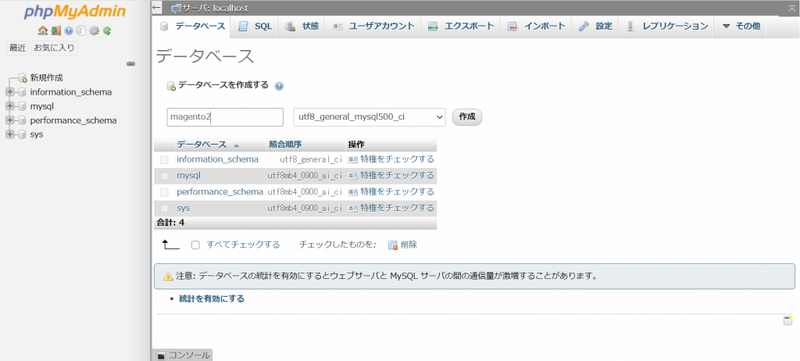
Task: Click the left arrow collapse panel icon
Action: coord(157,8)
